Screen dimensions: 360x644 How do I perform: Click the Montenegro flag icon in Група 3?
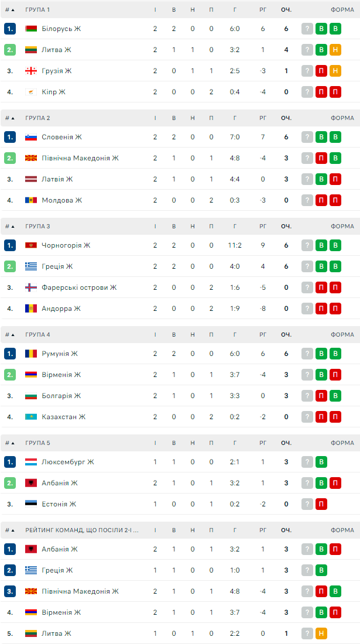click(31, 245)
